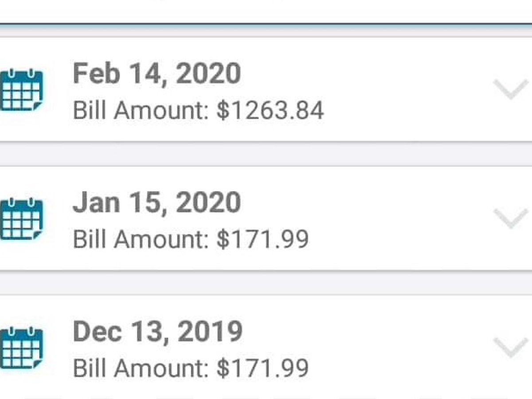Viewport: 532px width, 399px height.
Task: Tap the "Bill Amount:" label under Feb 14, 2020
Action: tap(141, 110)
